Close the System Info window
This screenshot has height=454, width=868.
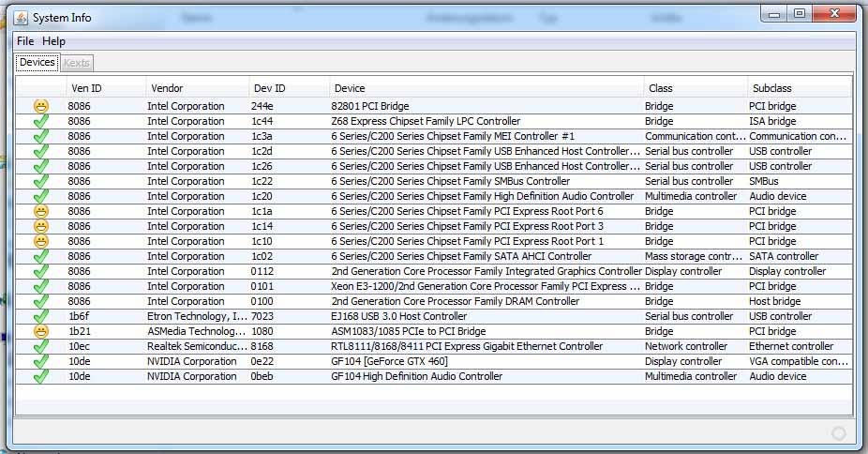[x=835, y=14]
